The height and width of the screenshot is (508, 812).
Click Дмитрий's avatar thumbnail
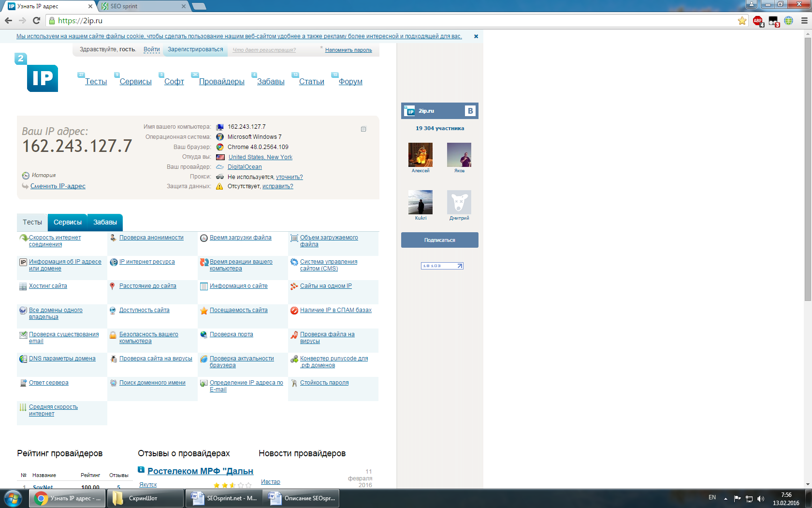[459, 202]
